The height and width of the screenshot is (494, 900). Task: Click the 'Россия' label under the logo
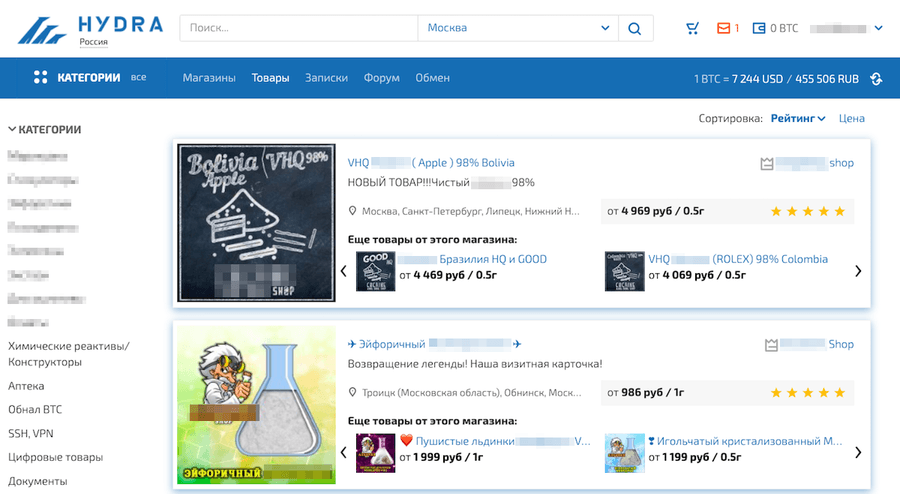tap(94, 42)
